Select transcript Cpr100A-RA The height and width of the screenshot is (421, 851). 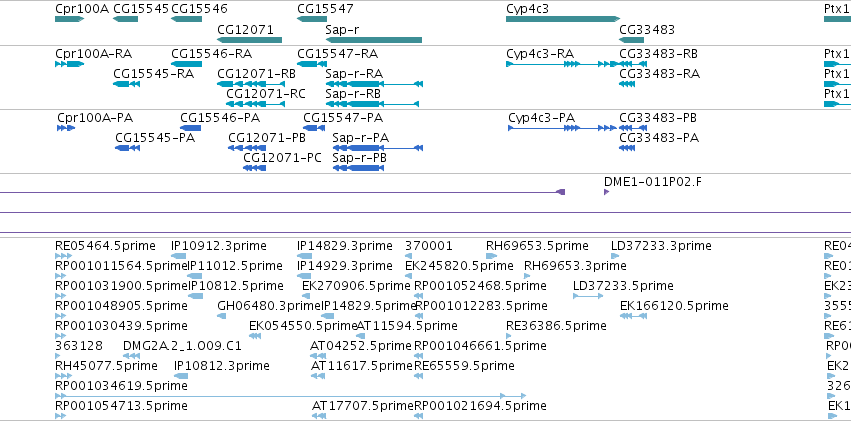pyautogui.click(x=69, y=64)
